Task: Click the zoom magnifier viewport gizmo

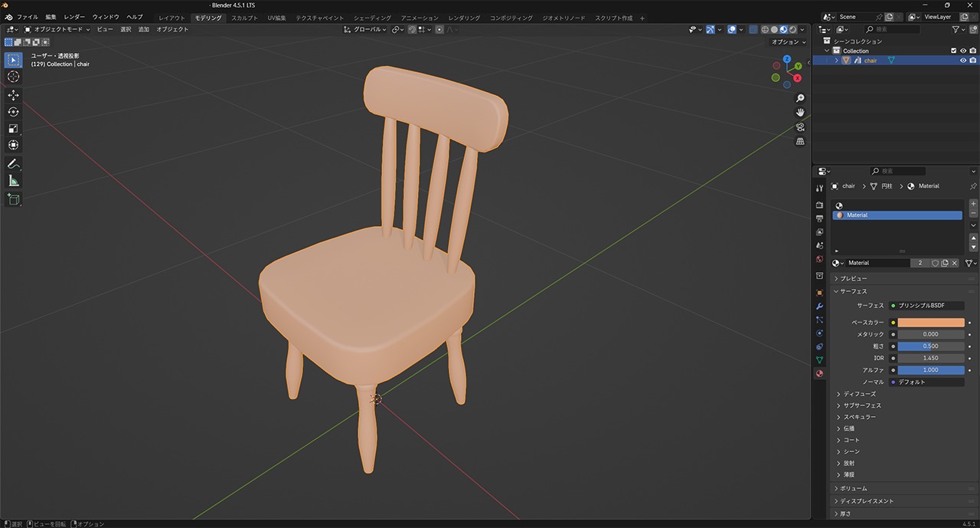Action: [x=800, y=98]
